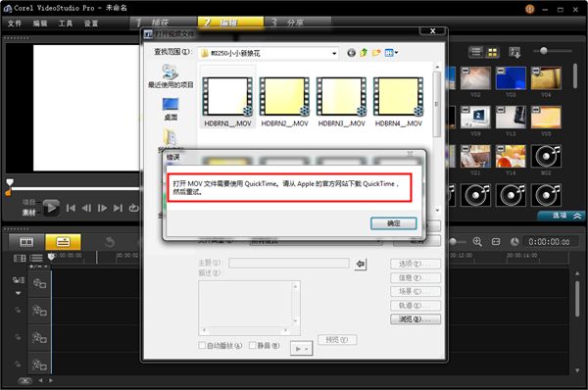Viewport: 588px width, 390px height.
Task: Open 桌面 desktop in places bar
Action: click(171, 109)
